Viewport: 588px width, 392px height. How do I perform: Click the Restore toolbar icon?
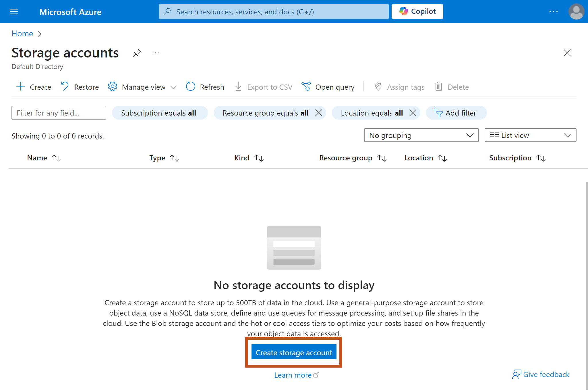(65, 87)
